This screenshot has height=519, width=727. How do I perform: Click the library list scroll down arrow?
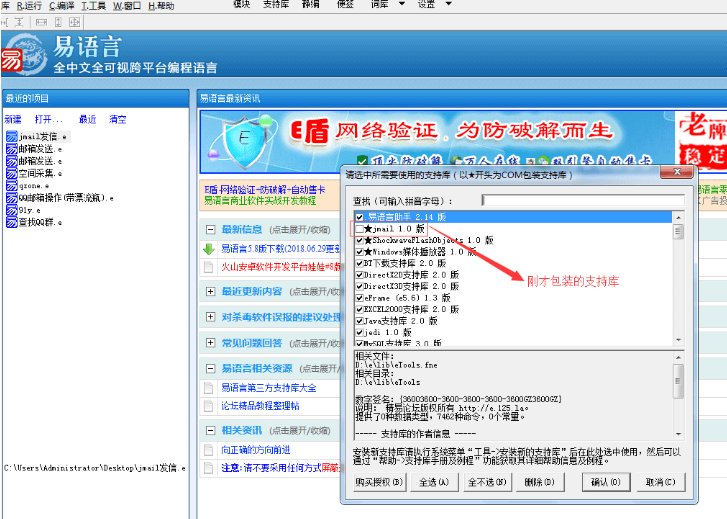(x=679, y=340)
